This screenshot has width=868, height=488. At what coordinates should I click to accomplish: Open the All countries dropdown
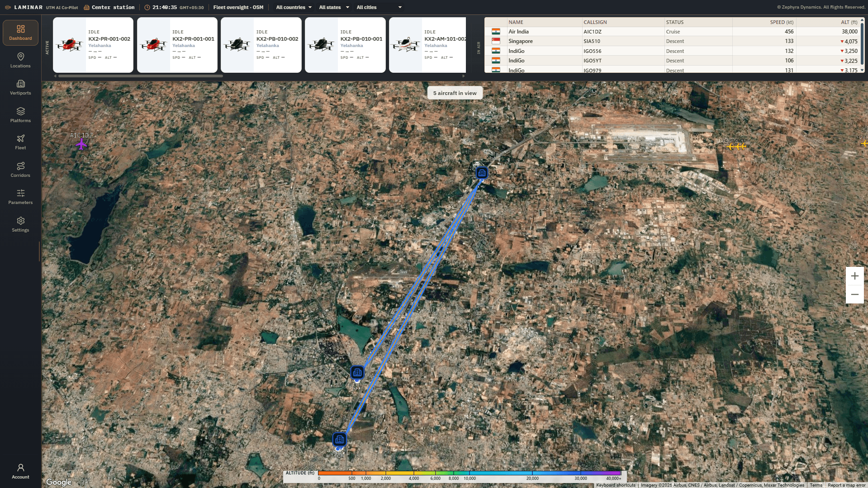point(294,7)
